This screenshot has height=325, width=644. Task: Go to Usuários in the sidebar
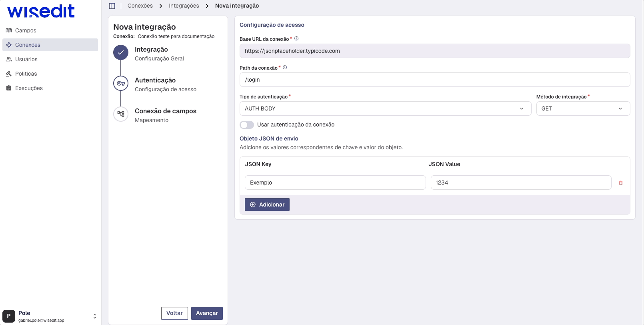(26, 59)
